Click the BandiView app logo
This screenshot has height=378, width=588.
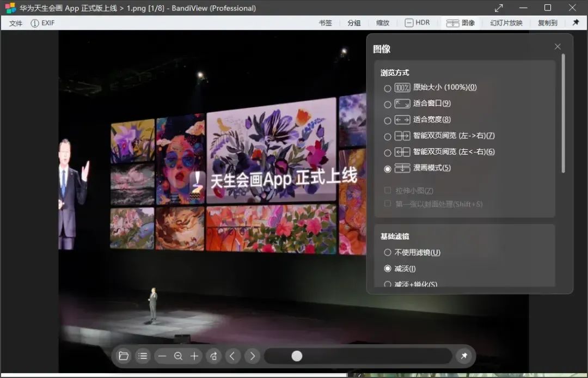(x=10, y=8)
